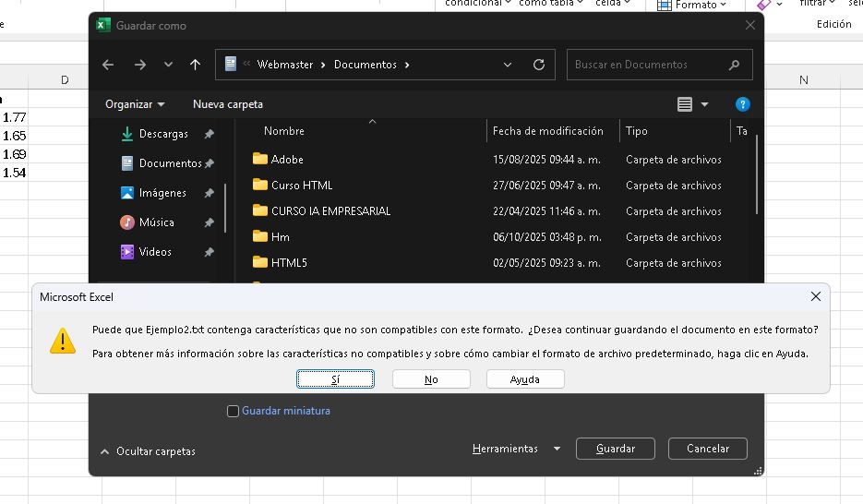This screenshot has height=504, width=863.
Task: Click the blue help question icon
Action: coord(742,104)
